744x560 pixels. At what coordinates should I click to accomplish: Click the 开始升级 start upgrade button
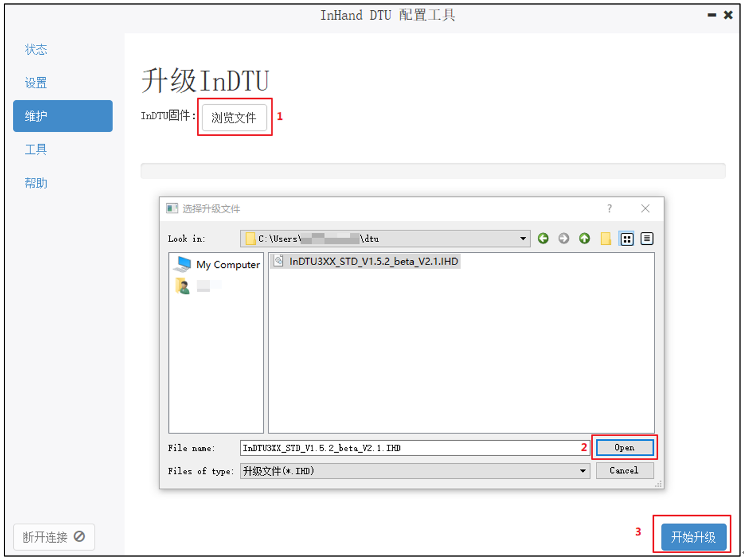tap(693, 537)
